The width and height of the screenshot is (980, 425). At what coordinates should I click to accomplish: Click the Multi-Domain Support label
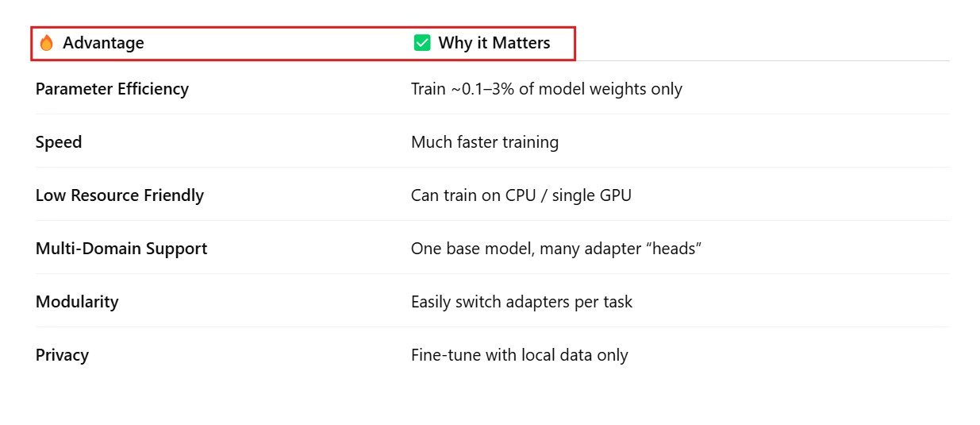tap(121, 249)
